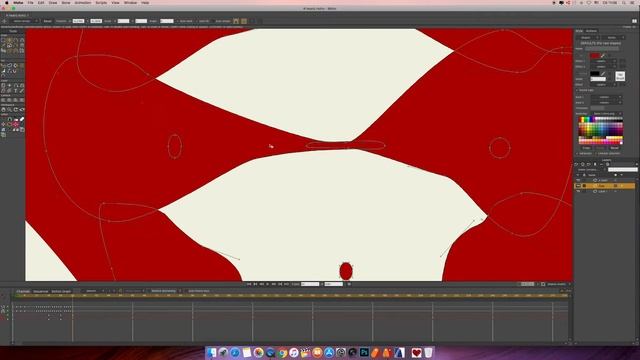Select the Insert Text tool
640x360 pixels.
coord(16,91)
